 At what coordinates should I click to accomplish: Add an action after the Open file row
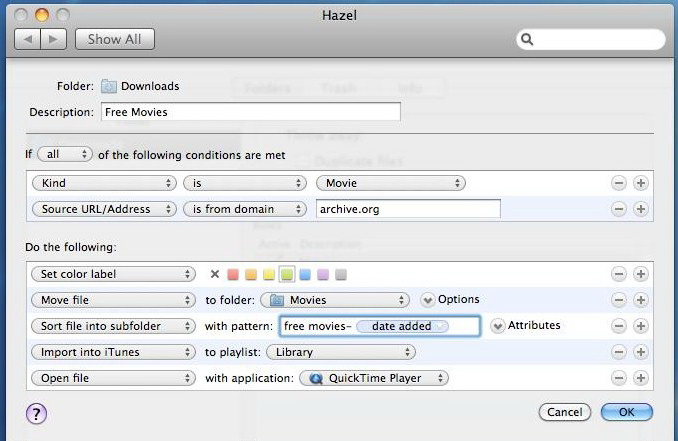641,378
